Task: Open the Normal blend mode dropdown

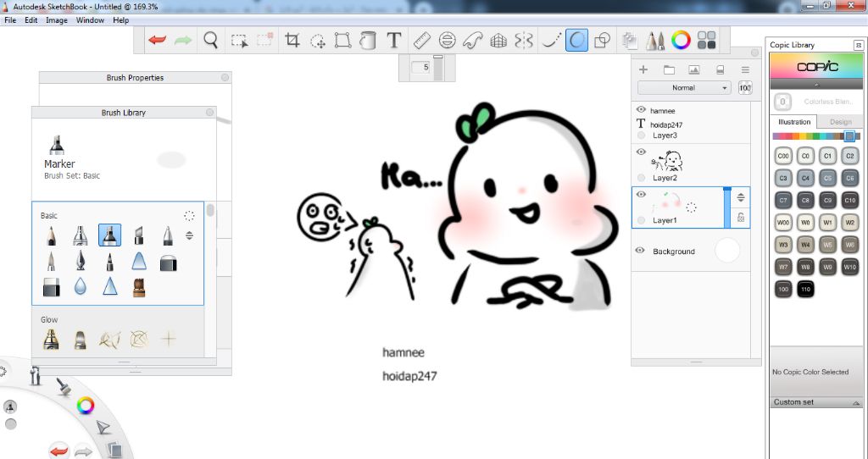Action: tap(684, 88)
